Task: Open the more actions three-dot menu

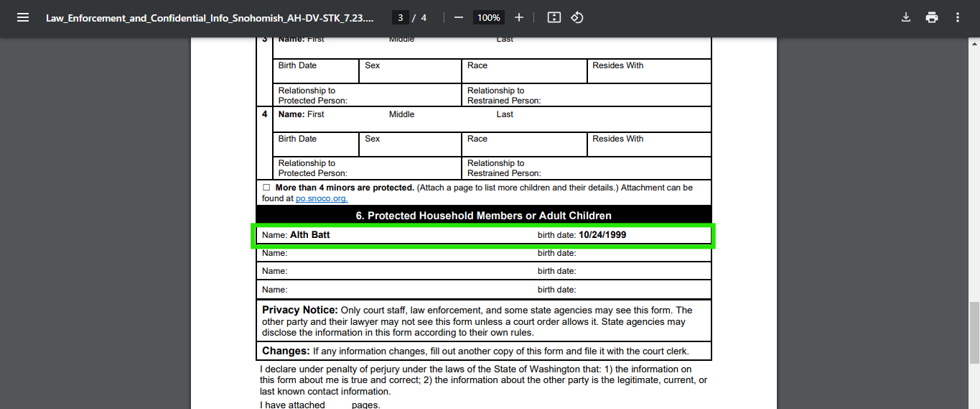Action: tap(958, 17)
